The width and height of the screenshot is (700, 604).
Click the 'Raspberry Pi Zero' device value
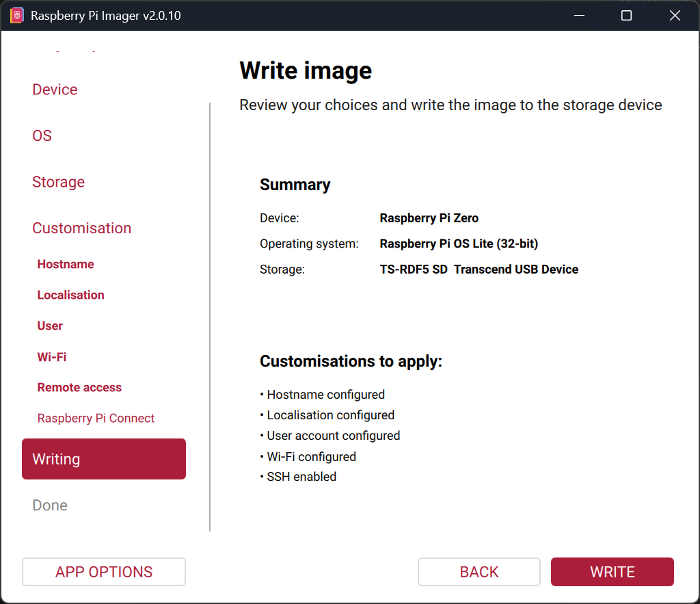pos(429,218)
